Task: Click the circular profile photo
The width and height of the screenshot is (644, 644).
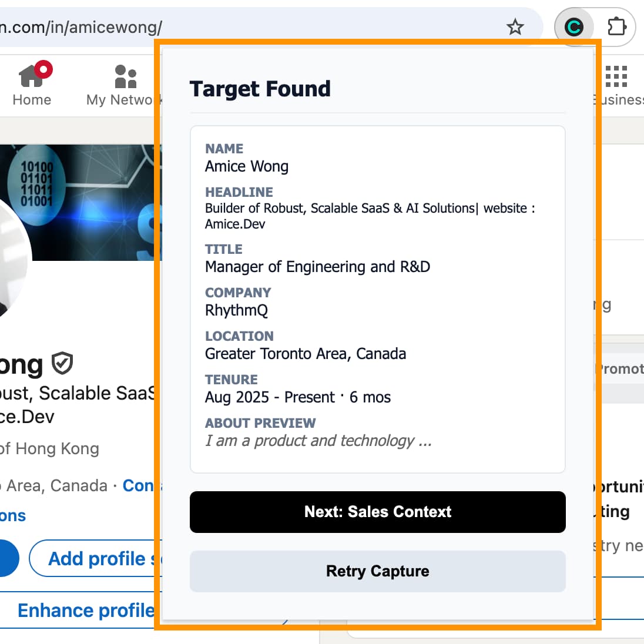Action: pyautogui.click(x=12, y=259)
